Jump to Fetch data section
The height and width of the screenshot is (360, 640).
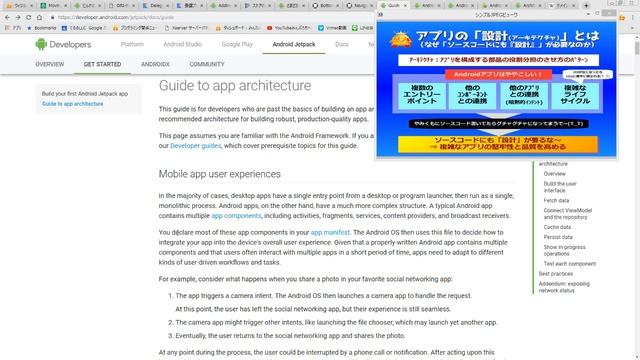tap(556, 200)
